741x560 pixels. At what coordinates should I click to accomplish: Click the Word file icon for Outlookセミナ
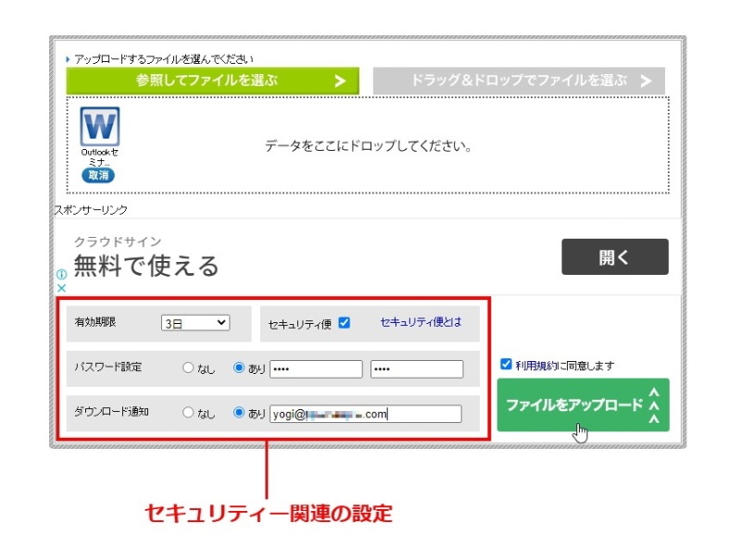(x=100, y=126)
